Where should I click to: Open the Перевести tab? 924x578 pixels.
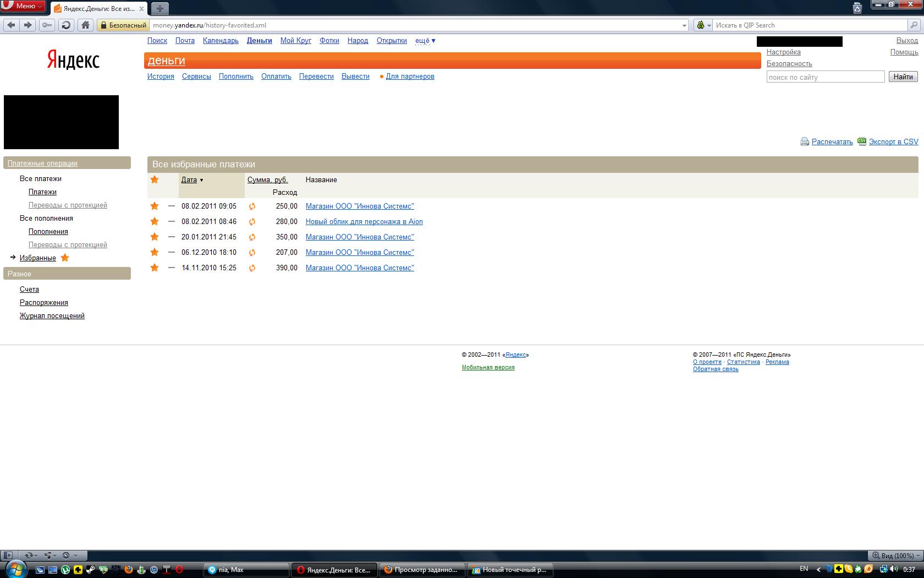click(x=316, y=77)
